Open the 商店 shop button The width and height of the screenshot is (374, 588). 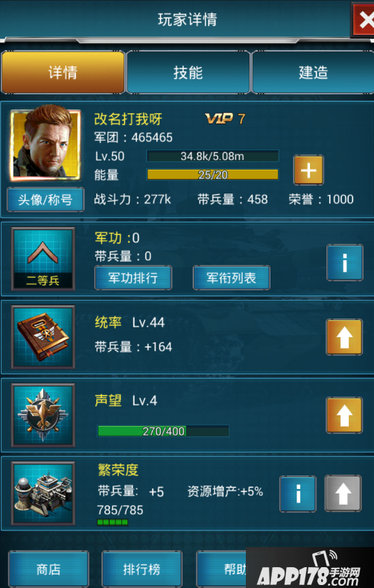pyautogui.click(x=48, y=569)
